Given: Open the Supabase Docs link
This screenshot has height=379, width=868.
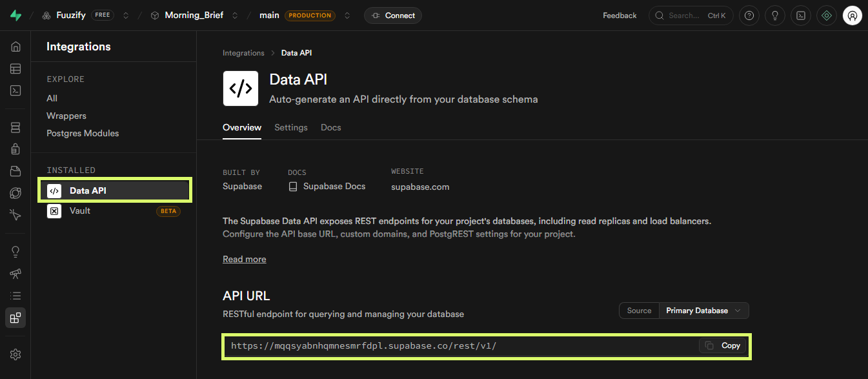Looking at the screenshot, I should click(x=334, y=187).
